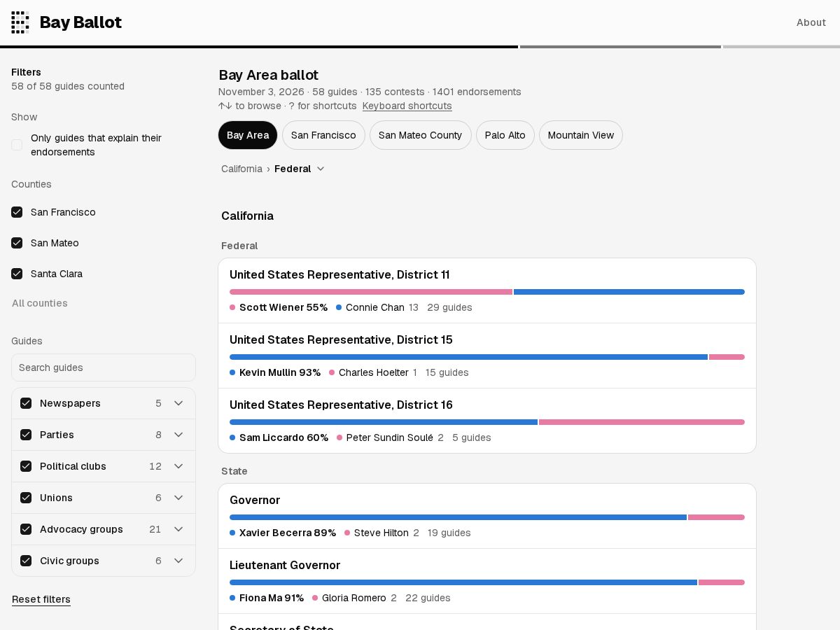Open the Keyboard shortcuts link

point(407,106)
